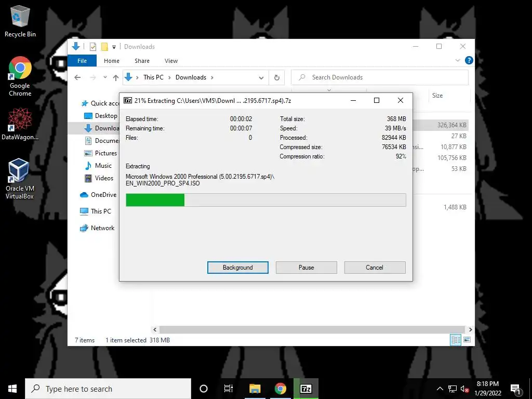Screen dimensions: 532x399
Task: Switch to Large icons view
Action: coord(467,340)
